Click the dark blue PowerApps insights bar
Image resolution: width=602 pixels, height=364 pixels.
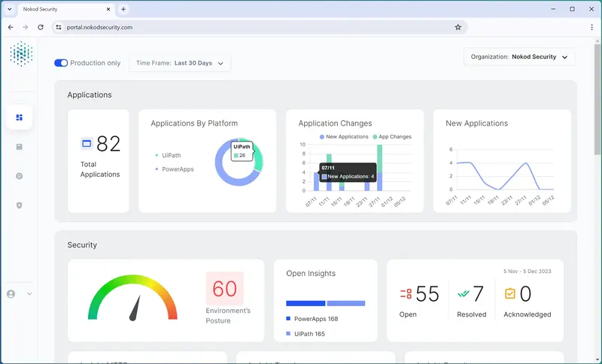306,303
